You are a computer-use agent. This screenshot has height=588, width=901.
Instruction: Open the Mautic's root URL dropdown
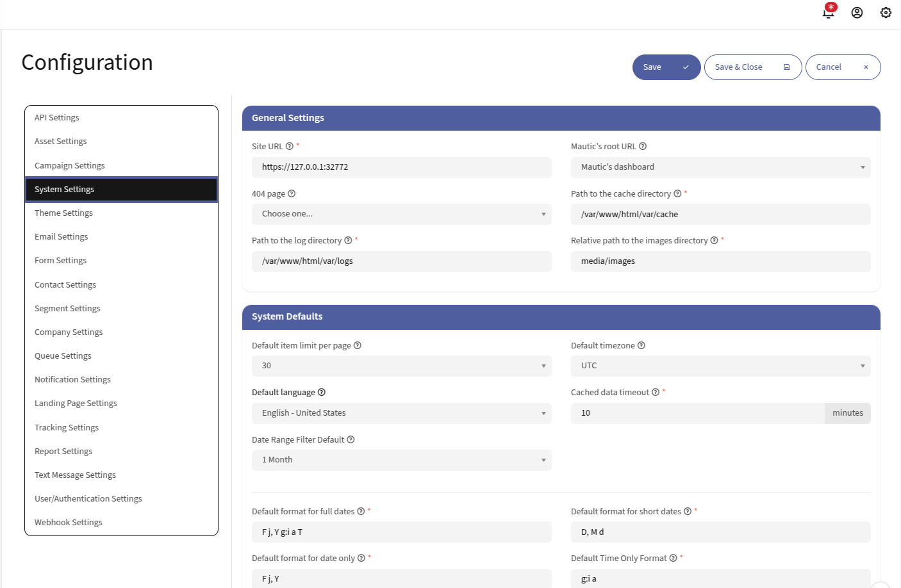coord(720,167)
